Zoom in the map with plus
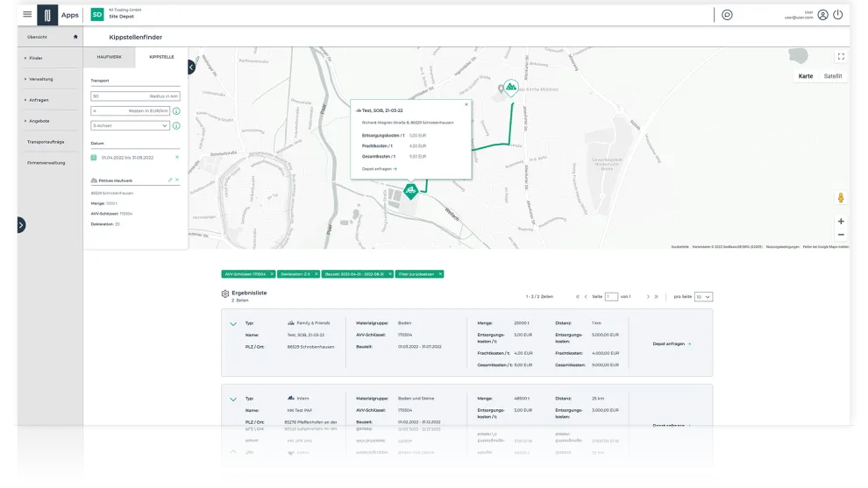Screen dimensions: 868x488 [x=841, y=222]
